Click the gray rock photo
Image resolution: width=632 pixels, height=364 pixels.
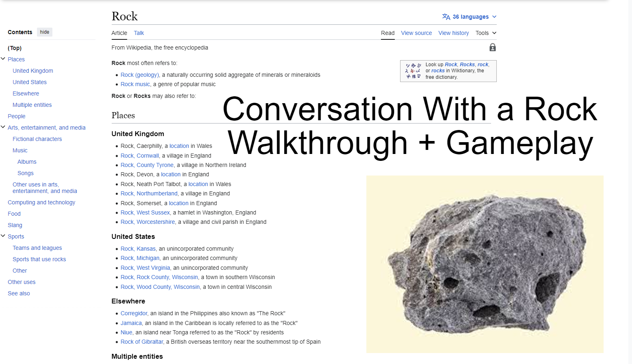click(485, 264)
